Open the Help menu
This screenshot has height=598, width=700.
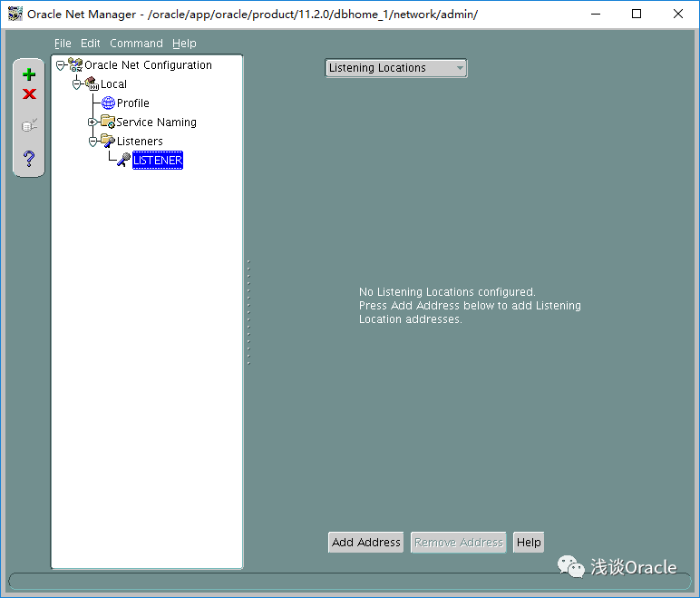tap(184, 44)
